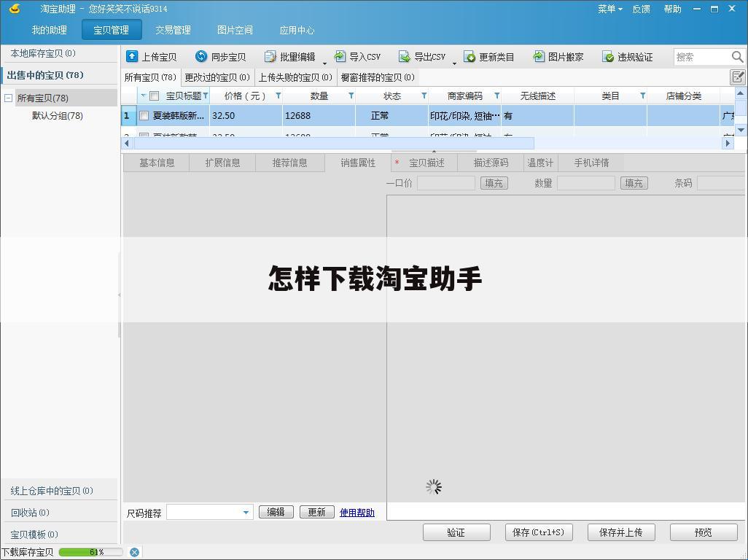Click the 帮助 title bar item
Image resolution: width=748 pixels, height=560 pixels.
pyautogui.click(x=673, y=9)
